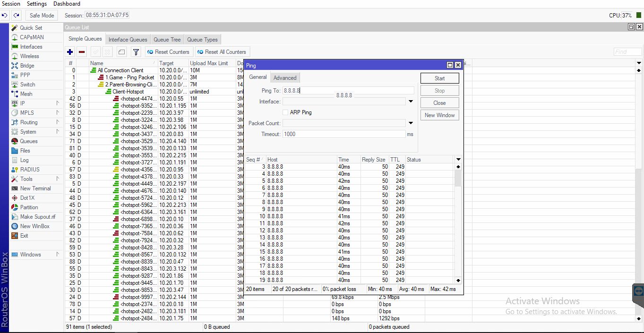Expand the IP submenu
Viewport: 644px width, 333px height.
pyautogui.click(x=58, y=103)
